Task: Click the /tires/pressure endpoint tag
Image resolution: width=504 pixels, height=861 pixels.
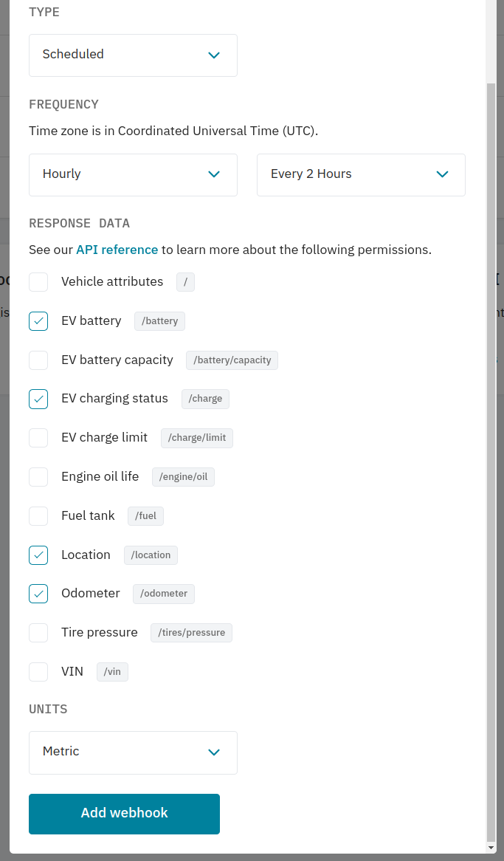Action: pyautogui.click(x=192, y=633)
